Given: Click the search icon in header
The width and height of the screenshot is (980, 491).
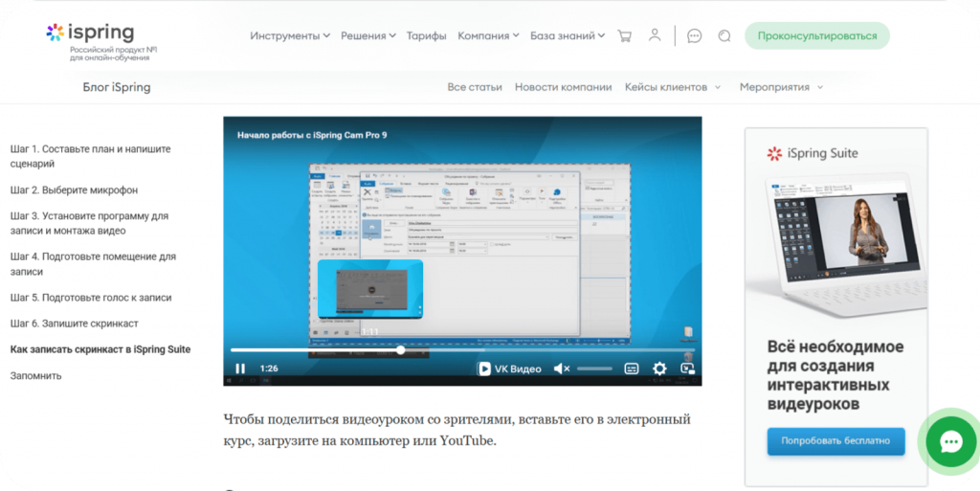Looking at the screenshot, I should click(x=724, y=35).
